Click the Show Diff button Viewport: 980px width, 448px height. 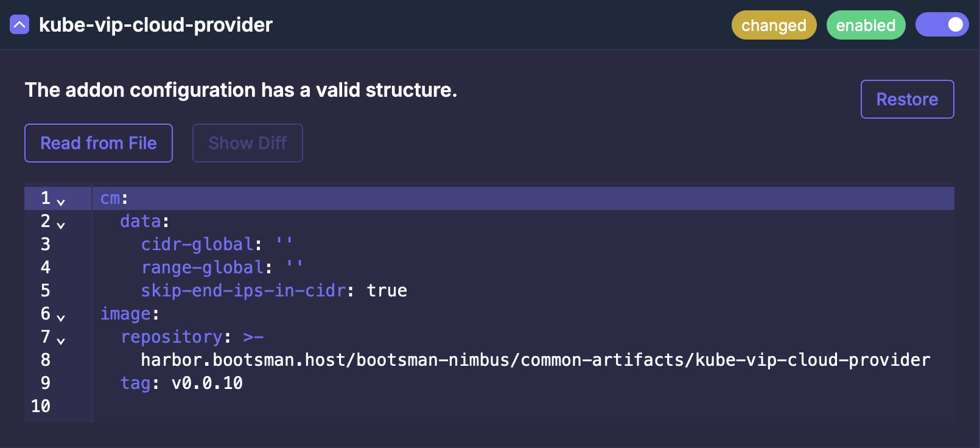(x=247, y=143)
